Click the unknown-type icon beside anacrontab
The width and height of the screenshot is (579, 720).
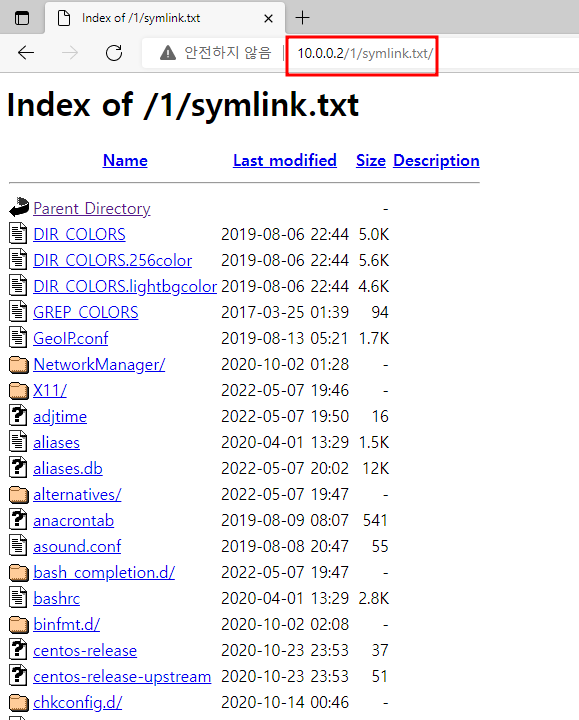coord(18,519)
